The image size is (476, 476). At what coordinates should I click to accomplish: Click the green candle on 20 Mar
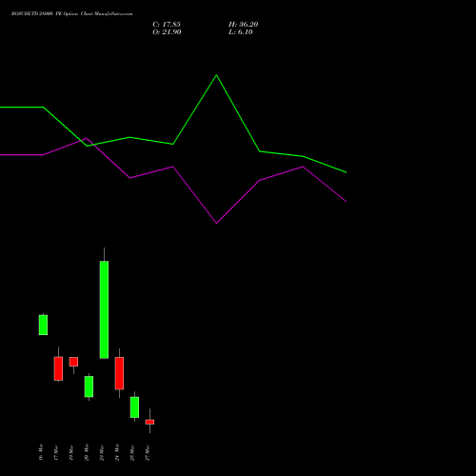coord(89,387)
